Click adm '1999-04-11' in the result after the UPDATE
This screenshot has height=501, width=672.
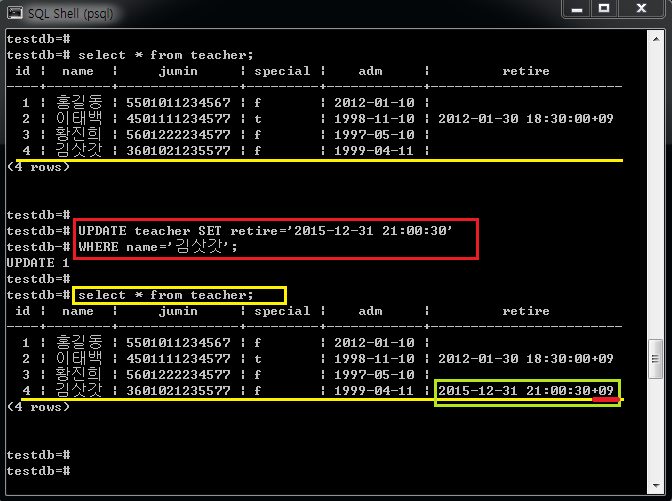[374, 390]
